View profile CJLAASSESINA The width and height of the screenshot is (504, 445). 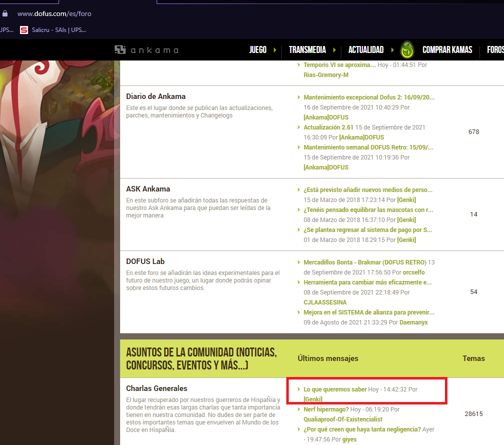(325, 302)
